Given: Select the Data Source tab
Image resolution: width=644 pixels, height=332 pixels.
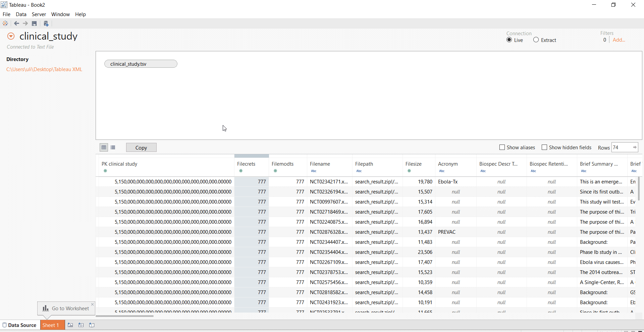Looking at the screenshot, I should tap(19, 325).
